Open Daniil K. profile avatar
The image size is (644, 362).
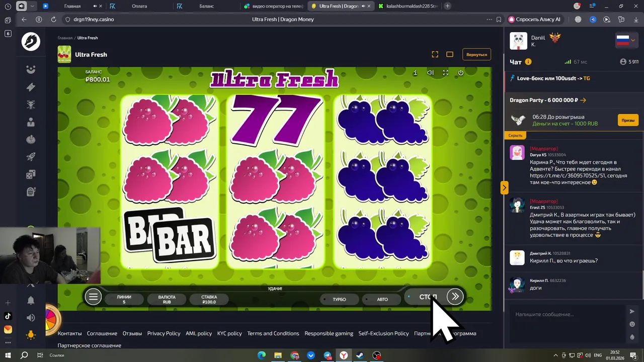(518, 41)
